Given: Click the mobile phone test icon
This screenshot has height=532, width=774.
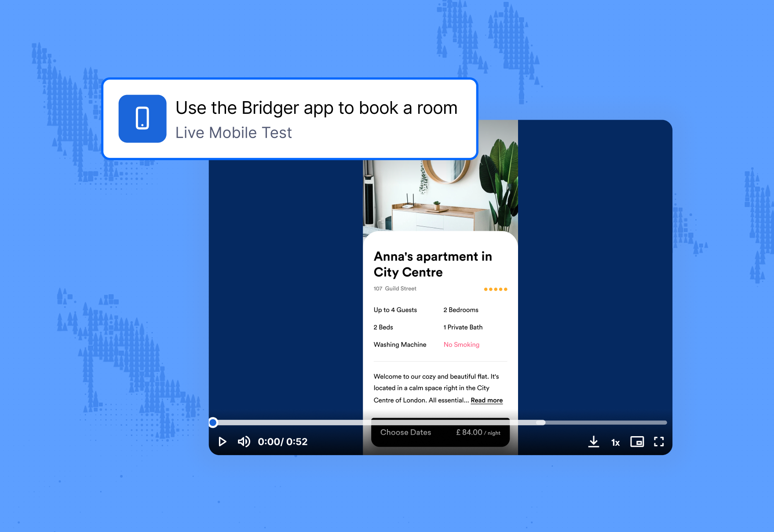Looking at the screenshot, I should 142,119.
